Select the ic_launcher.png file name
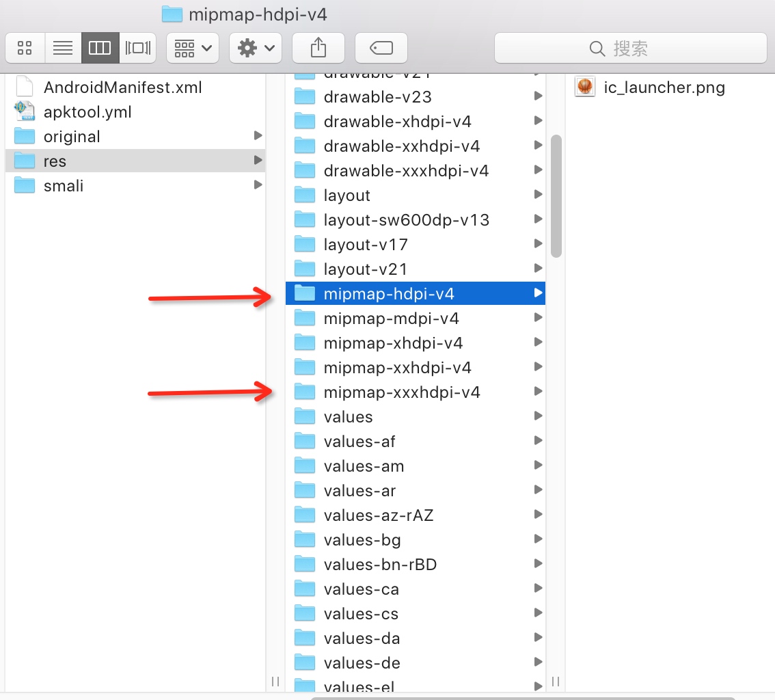The width and height of the screenshot is (775, 700). click(x=664, y=87)
